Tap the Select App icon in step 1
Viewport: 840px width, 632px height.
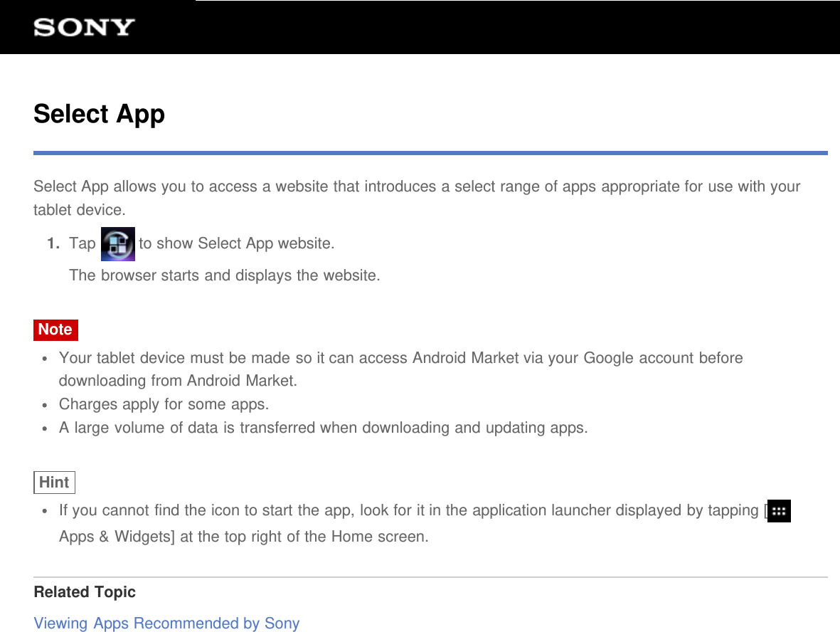coord(117,243)
